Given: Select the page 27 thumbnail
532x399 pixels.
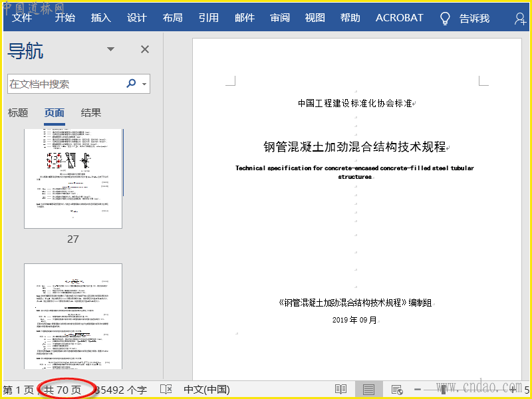Looking at the screenshot, I should tap(73, 178).
